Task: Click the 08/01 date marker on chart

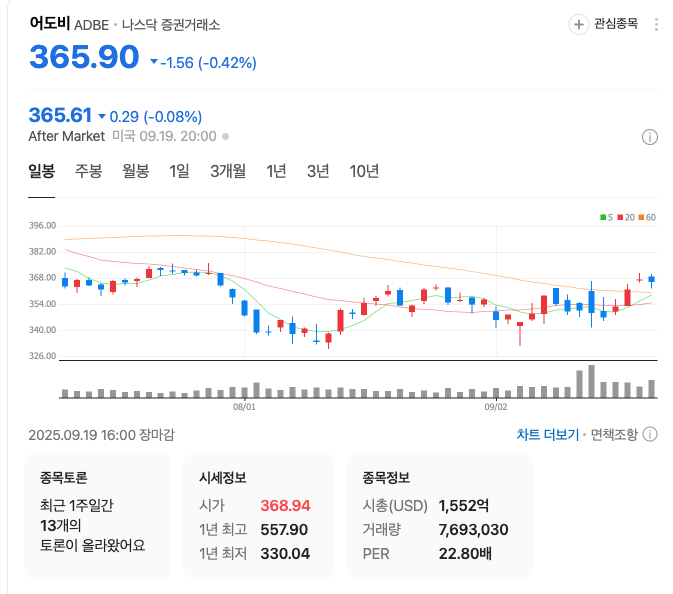Action: (244, 407)
